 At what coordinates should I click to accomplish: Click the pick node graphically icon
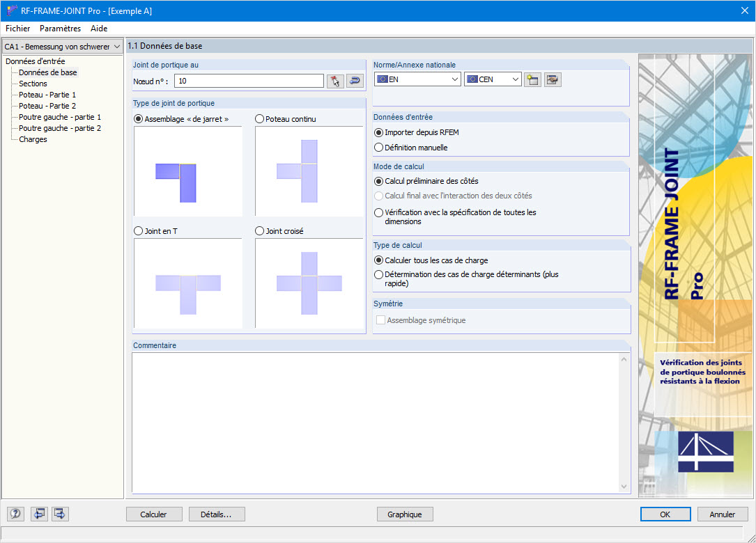335,81
